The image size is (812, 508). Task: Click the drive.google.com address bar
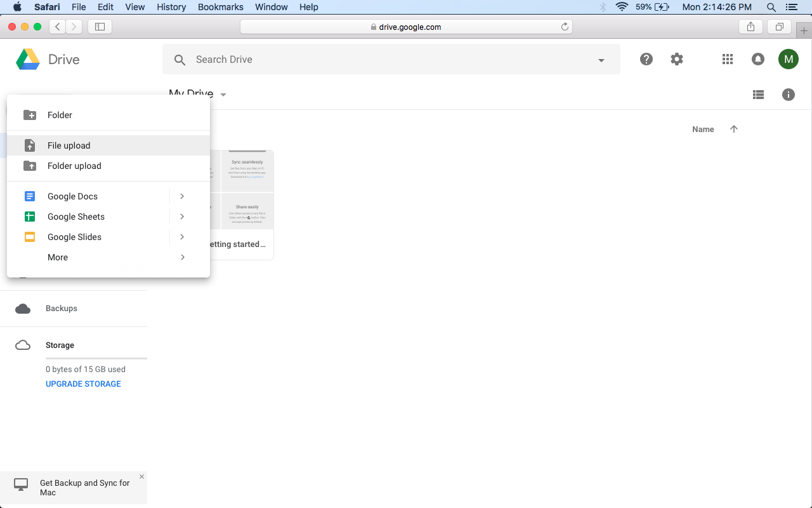[406, 27]
